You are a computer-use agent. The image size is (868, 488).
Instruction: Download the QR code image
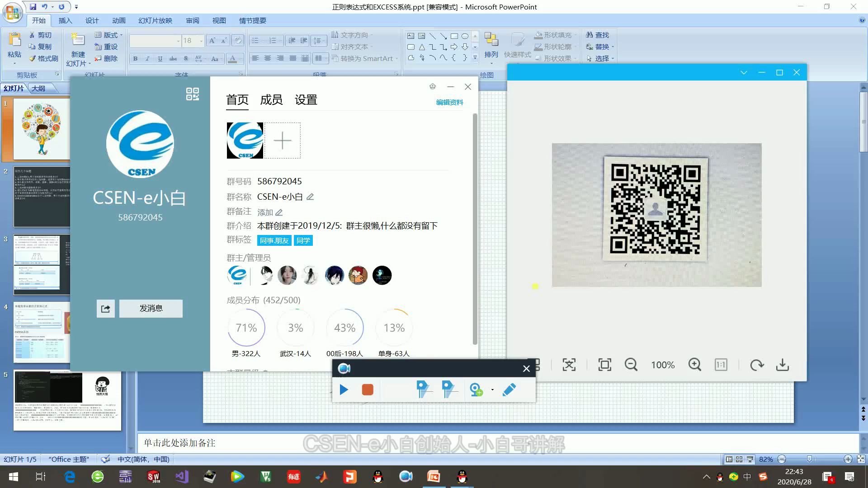click(783, 365)
